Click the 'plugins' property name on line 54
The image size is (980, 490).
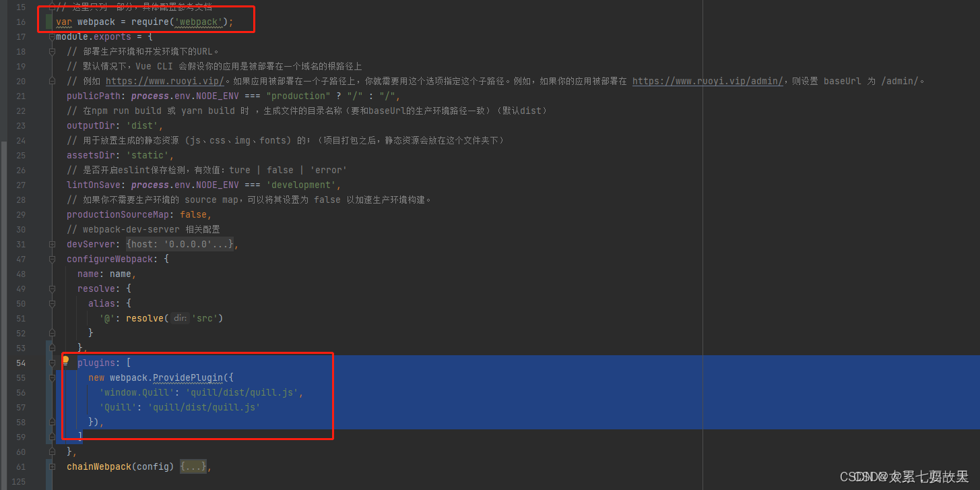point(96,363)
